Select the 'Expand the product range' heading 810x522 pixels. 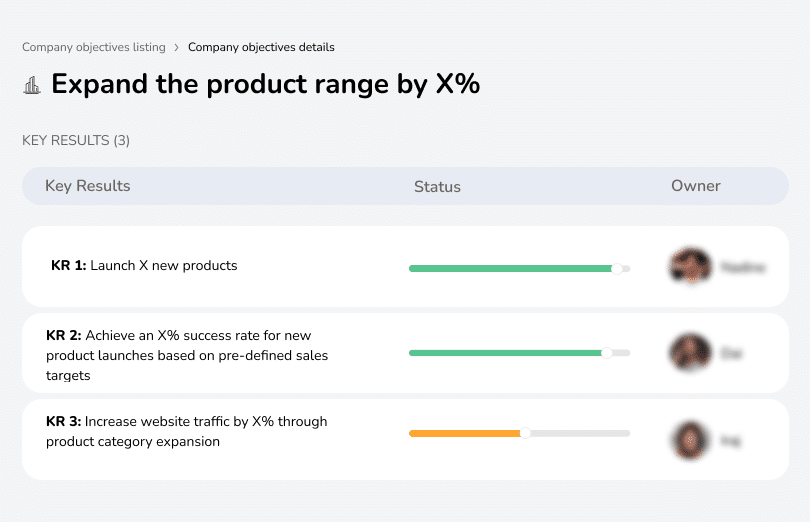point(265,84)
